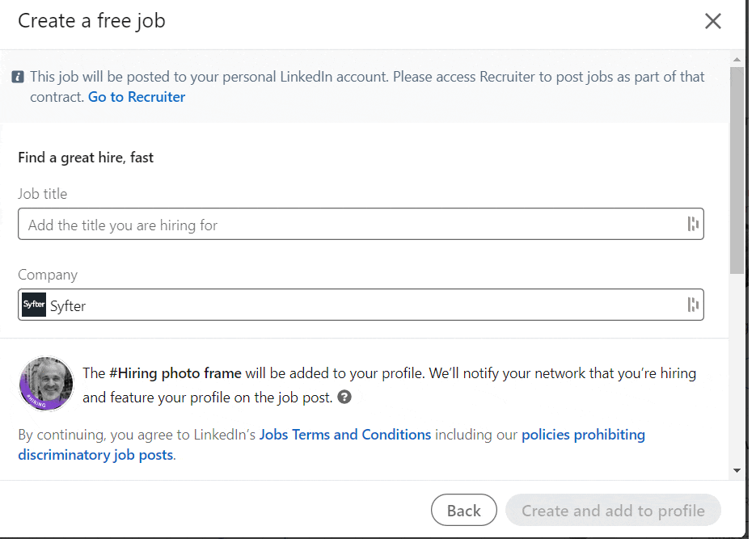Click the info icon beside posting notice
This screenshot has width=756, height=547.
tap(18, 77)
